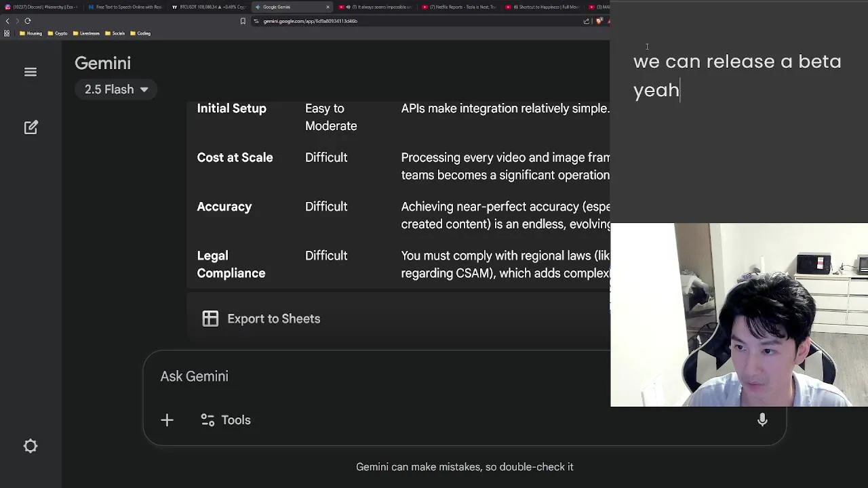
Task: Click 'Difficult' cell in Legal Compliance row
Action: coord(326,256)
